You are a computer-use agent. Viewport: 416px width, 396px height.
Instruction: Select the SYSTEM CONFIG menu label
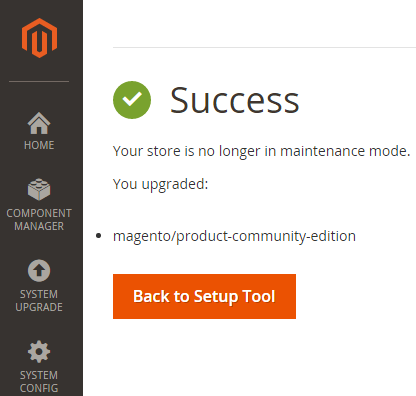[x=39, y=382]
